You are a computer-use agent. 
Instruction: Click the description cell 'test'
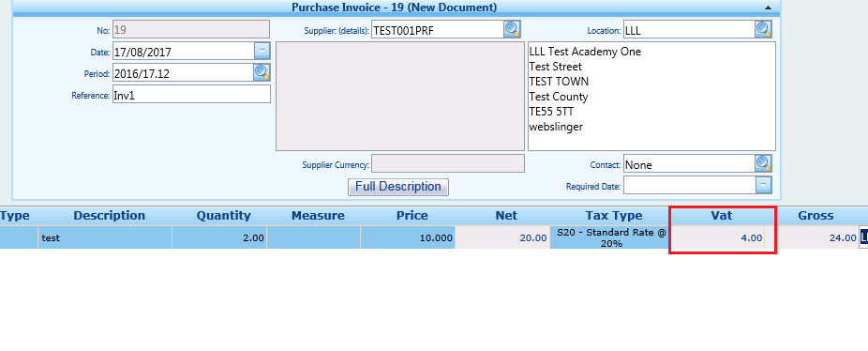(105, 237)
